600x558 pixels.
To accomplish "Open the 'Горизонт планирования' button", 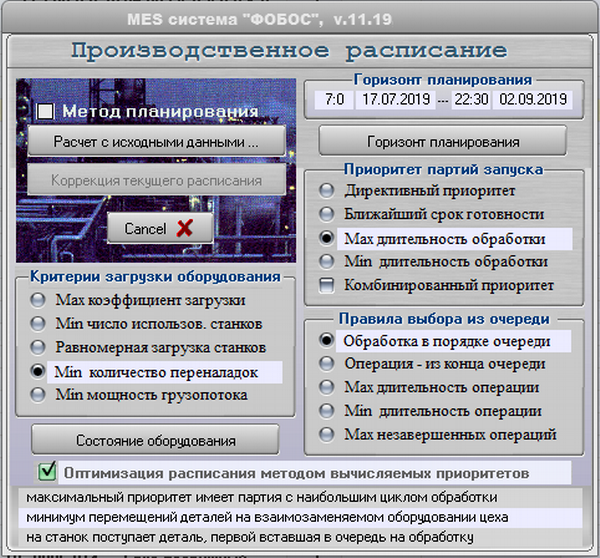I will [442, 141].
